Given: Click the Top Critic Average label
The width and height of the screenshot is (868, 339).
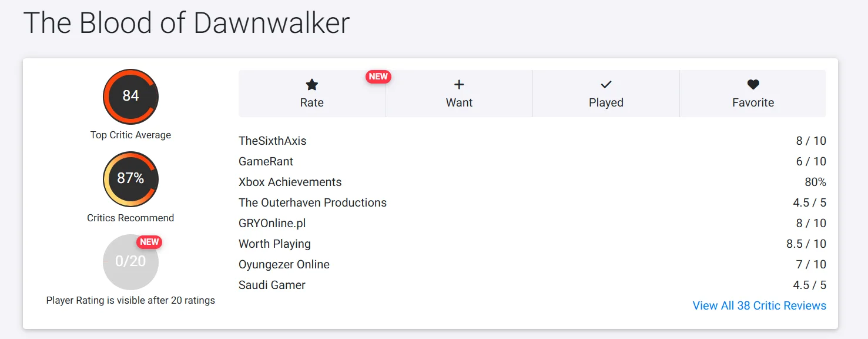Looking at the screenshot, I should pos(130,135).
